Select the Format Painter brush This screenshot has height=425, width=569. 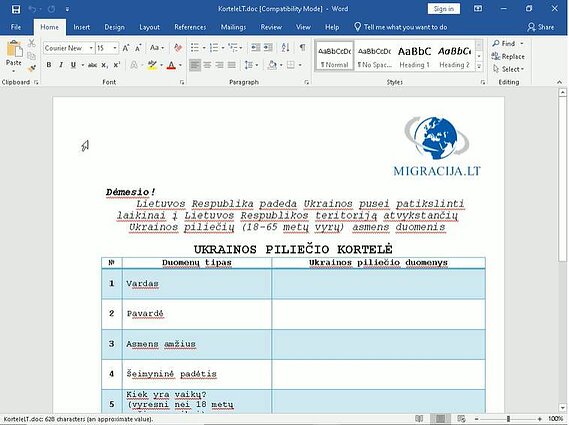(32, 68)
